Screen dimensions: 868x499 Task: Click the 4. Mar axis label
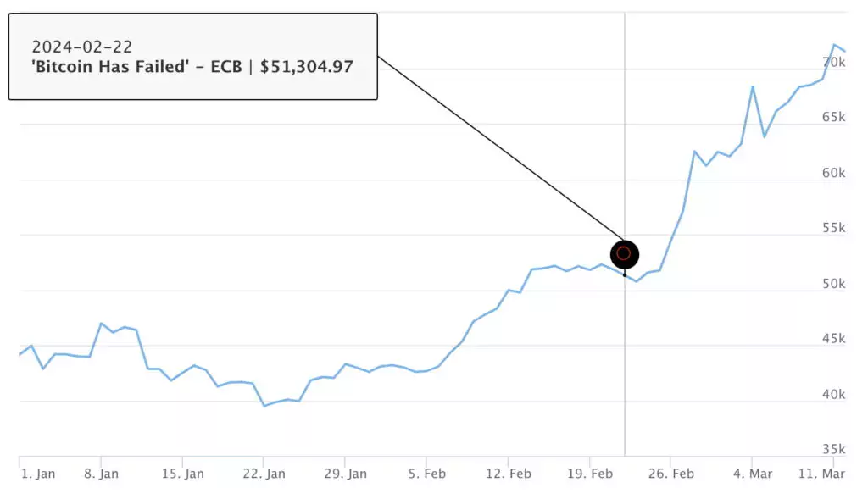click(753, 474)
